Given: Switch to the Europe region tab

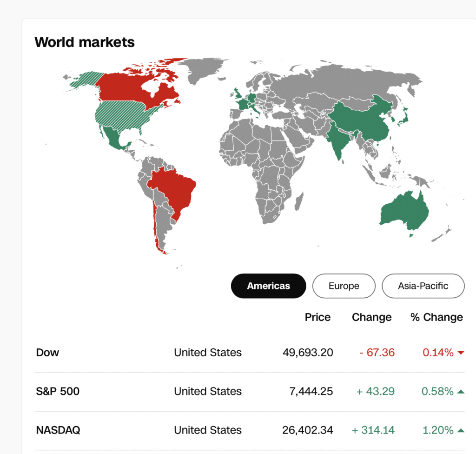Looking at the screenshot, I should 344,286.
